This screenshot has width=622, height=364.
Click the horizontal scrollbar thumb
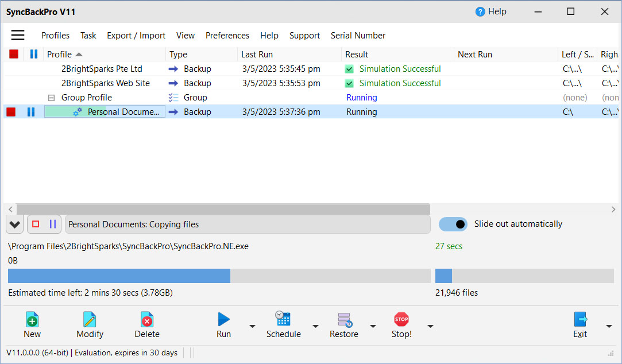pyautogui.click(x=223, y=209)
